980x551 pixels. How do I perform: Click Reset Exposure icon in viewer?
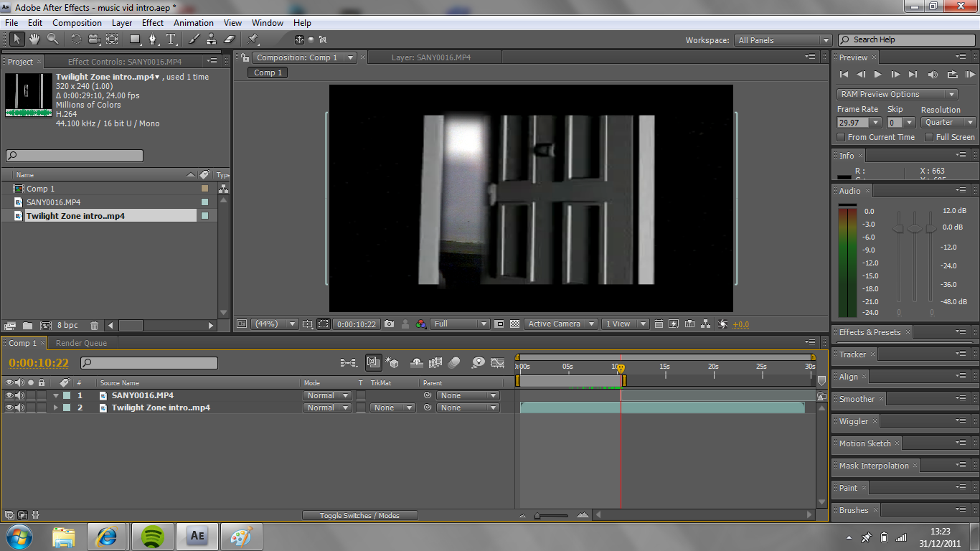click(722, 324)
